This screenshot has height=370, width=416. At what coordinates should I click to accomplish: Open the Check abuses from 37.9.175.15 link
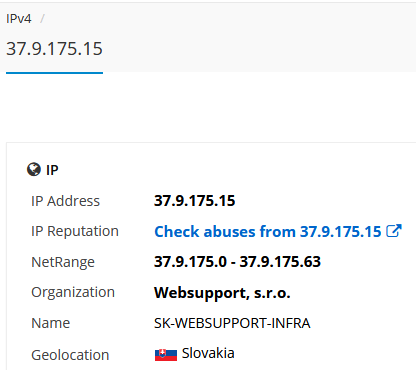coord(268,232)
